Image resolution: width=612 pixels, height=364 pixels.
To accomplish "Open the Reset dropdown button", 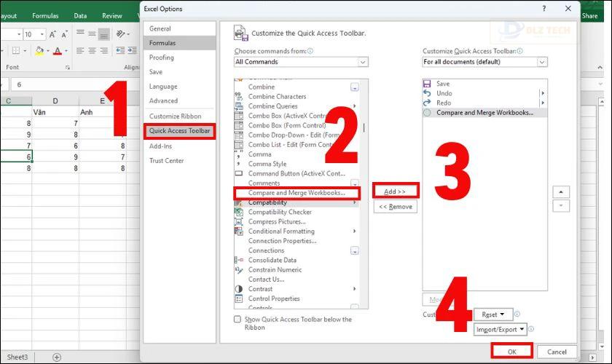I will point(493,314).
